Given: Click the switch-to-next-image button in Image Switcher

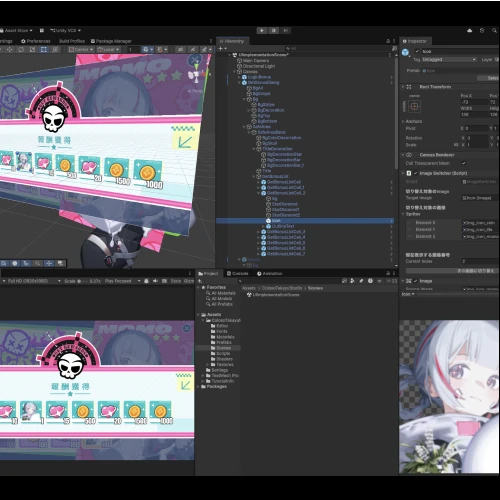Looking at the screenshot, I should click(x=452, y=271).
